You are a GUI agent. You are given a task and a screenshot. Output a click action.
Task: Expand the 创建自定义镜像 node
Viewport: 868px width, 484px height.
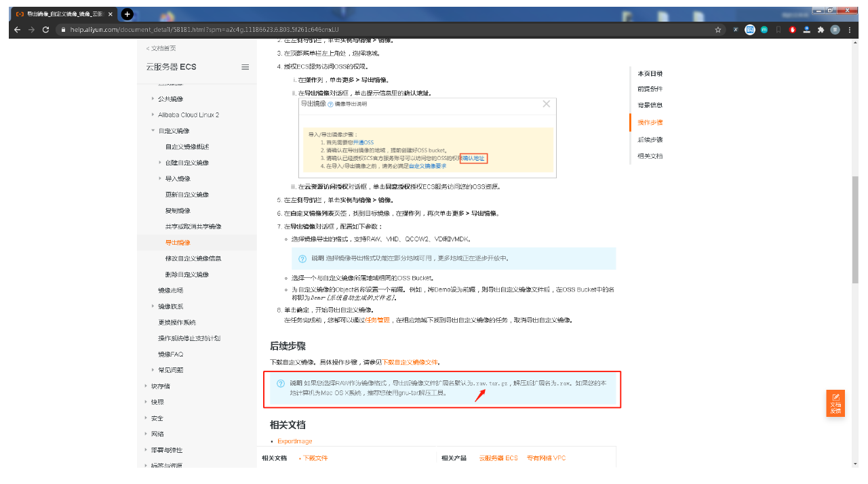click(161, 163)
